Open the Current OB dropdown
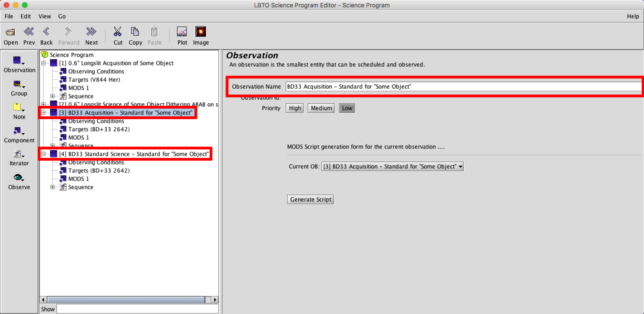The height and width of the screenshot is (314, 644). click(x=392, y=167)
